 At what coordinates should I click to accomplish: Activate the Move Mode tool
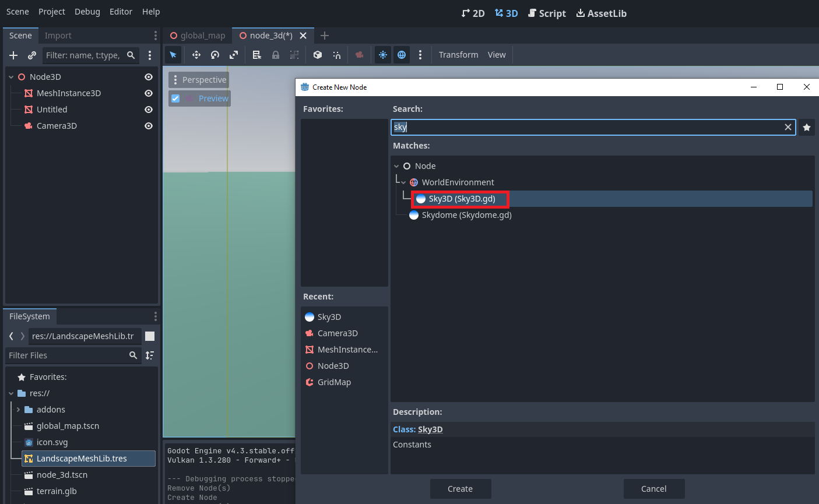click(x=196, y=55)
